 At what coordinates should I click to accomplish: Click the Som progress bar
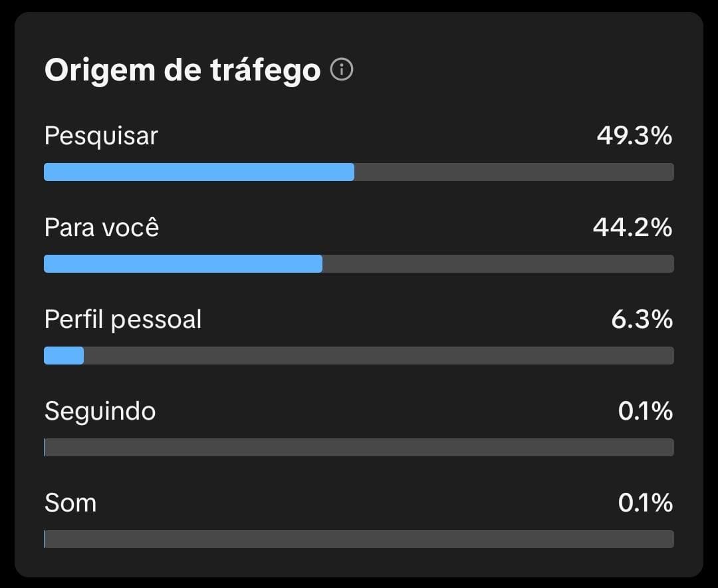[359, 539]
